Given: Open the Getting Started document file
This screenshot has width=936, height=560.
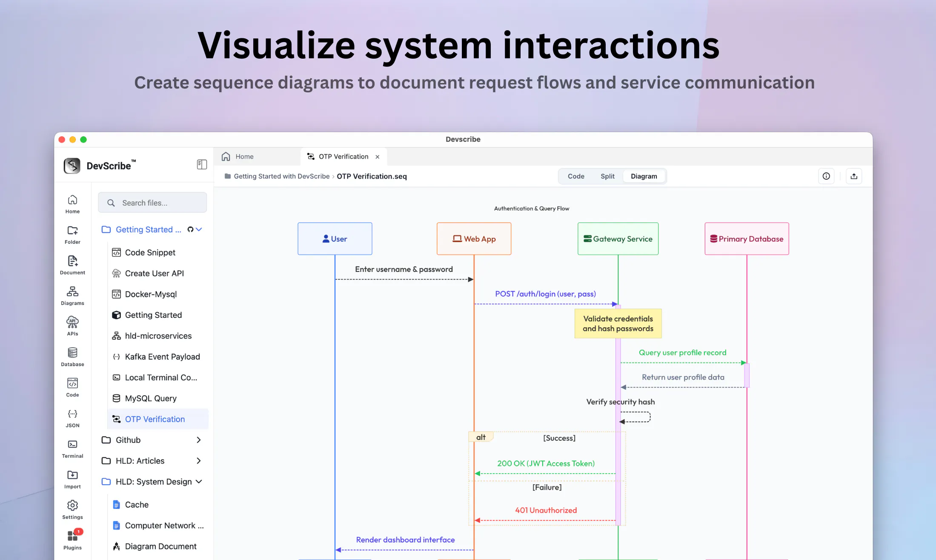Looking at the screenshot, I should pyautogui.click(x=158, y=315).
